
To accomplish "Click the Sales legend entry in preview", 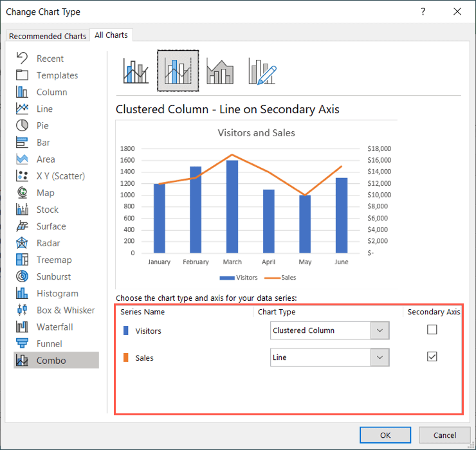I will point(280,278).
